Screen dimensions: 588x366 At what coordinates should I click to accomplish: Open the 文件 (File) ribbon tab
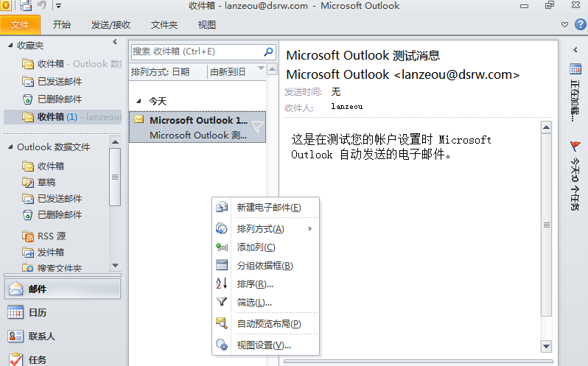click(20, 25)
